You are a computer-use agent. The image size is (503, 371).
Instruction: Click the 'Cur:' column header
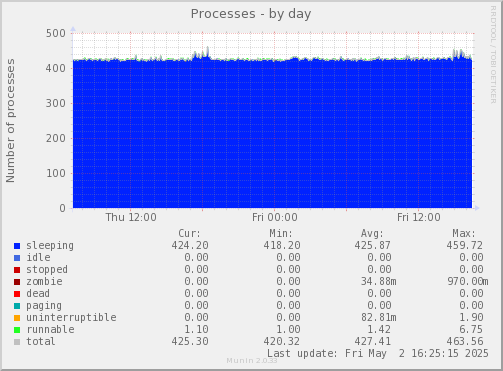pos(190,233)
